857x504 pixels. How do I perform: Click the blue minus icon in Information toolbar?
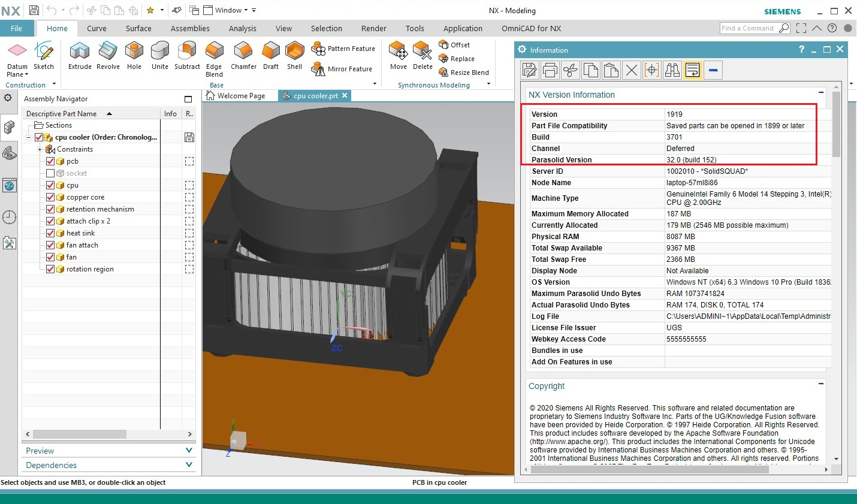[713, 70]
